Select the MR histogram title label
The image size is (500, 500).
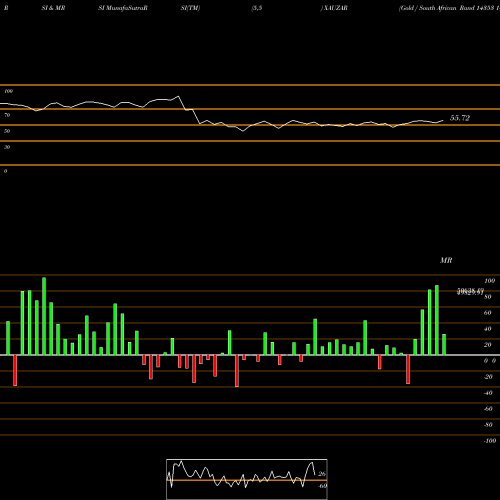tap(446, 260)
